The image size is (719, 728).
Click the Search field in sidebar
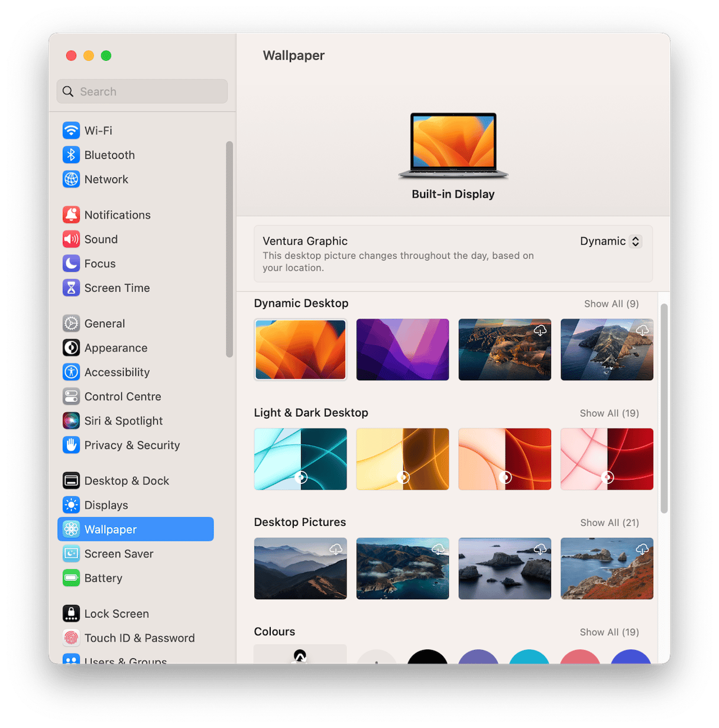pos(142,92)
